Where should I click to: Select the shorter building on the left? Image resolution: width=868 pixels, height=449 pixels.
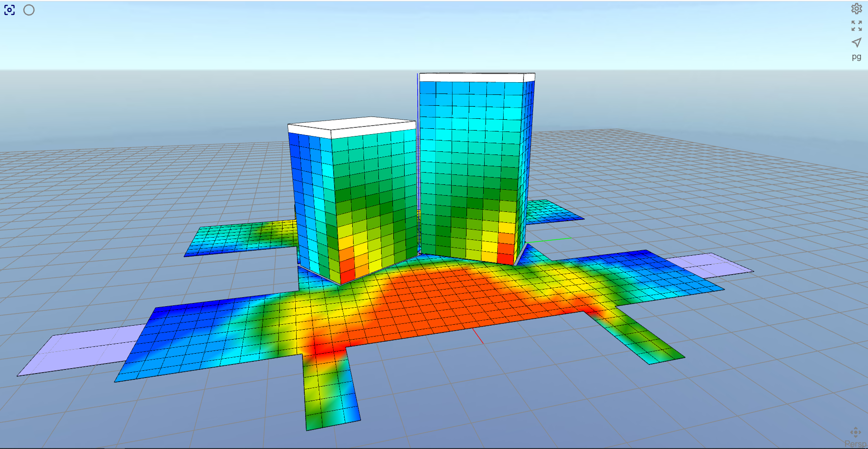355,201
